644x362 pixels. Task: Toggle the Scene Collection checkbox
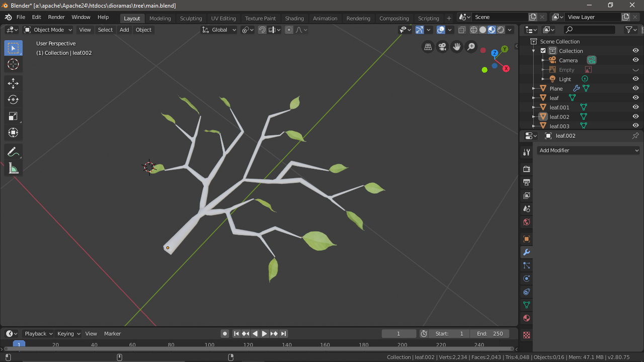tap(543, 50)
